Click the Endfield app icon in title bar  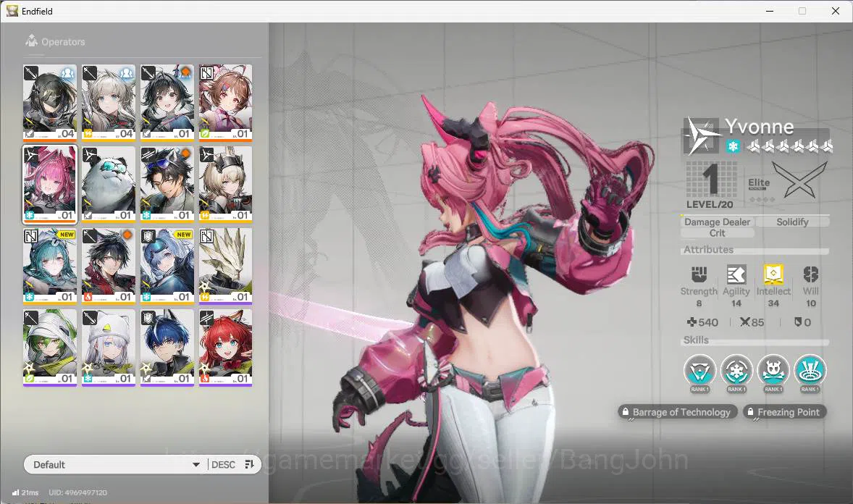coord(12,11)
